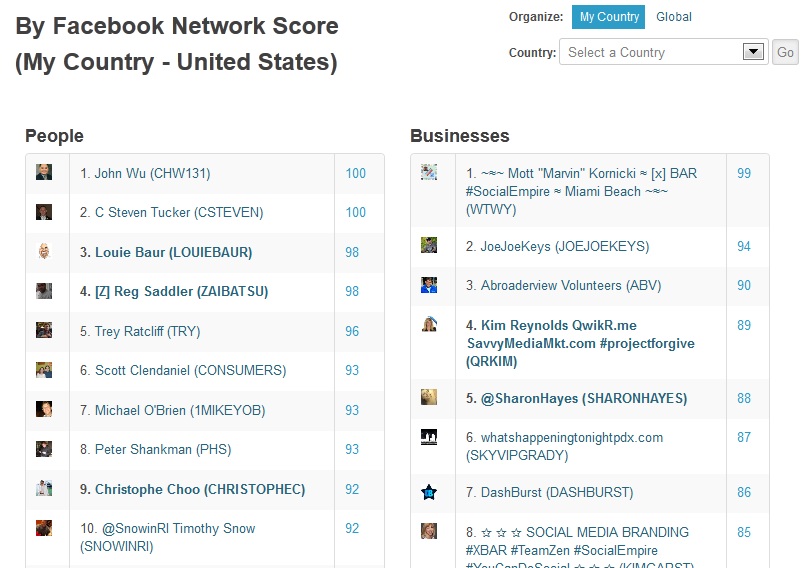The image size is (805, 568).
Task: Click @SharonHayes score 88
Action: 744,399
